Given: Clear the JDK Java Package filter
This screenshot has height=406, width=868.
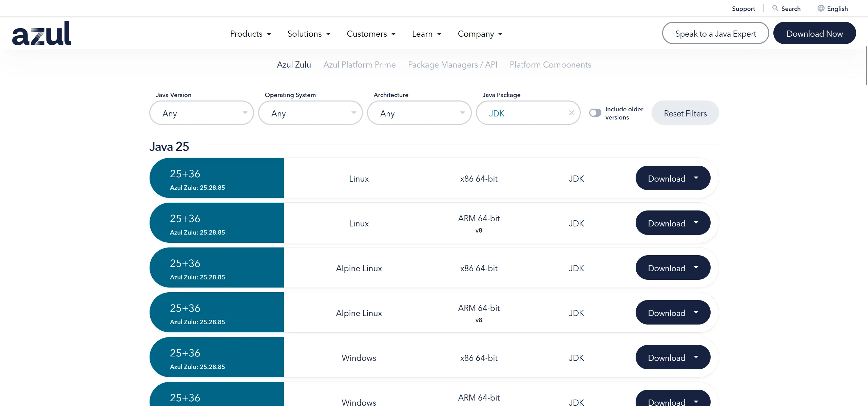Looking at the screenshot, I should point(572,113).
